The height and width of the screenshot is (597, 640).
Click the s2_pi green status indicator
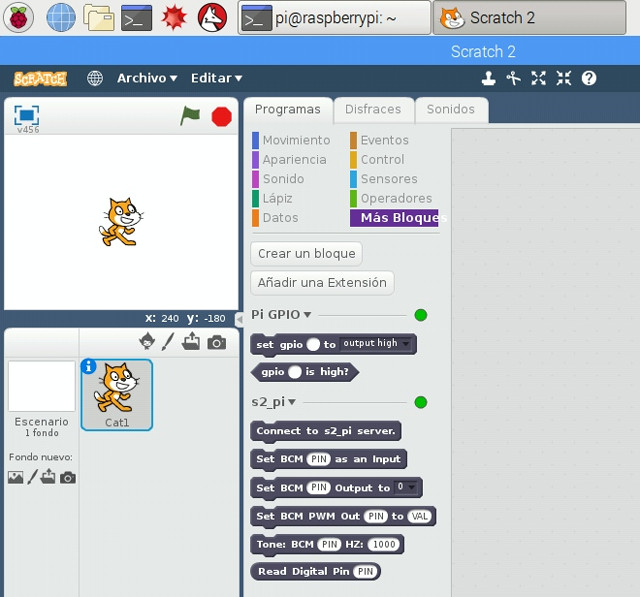coord(420,402)
